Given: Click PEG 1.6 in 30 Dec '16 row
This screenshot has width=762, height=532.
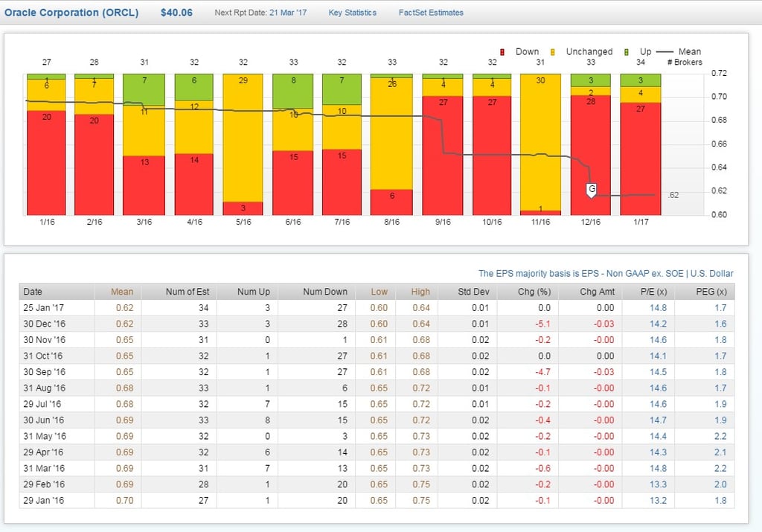Looking at the screenshot, I should point(720,324).
